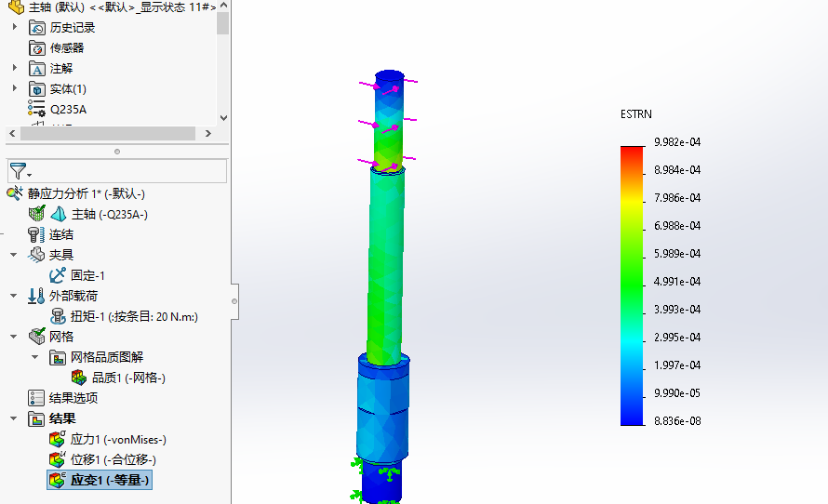Click the 实体(1) solid bodies icon
Screen dimensions: 828x504
click(x=36, y=88)
